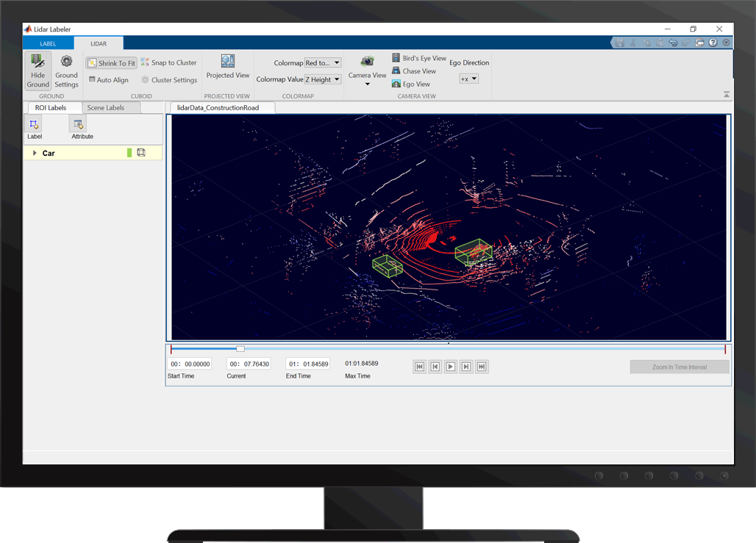Enable Auto Align for cuboids
The height and width of the screenshot is (543, 756).
[109, 79]
